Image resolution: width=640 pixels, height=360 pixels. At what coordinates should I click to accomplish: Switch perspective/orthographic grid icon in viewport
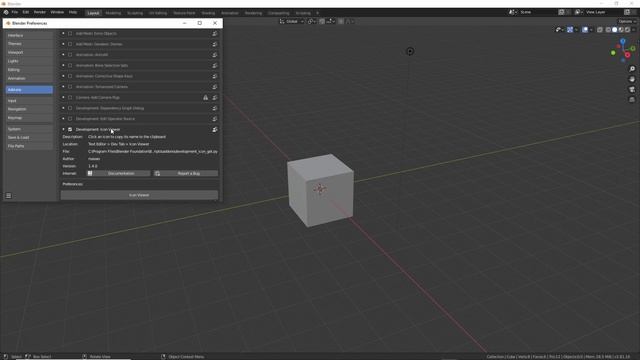pyautogui.click(x=632, y=100)
